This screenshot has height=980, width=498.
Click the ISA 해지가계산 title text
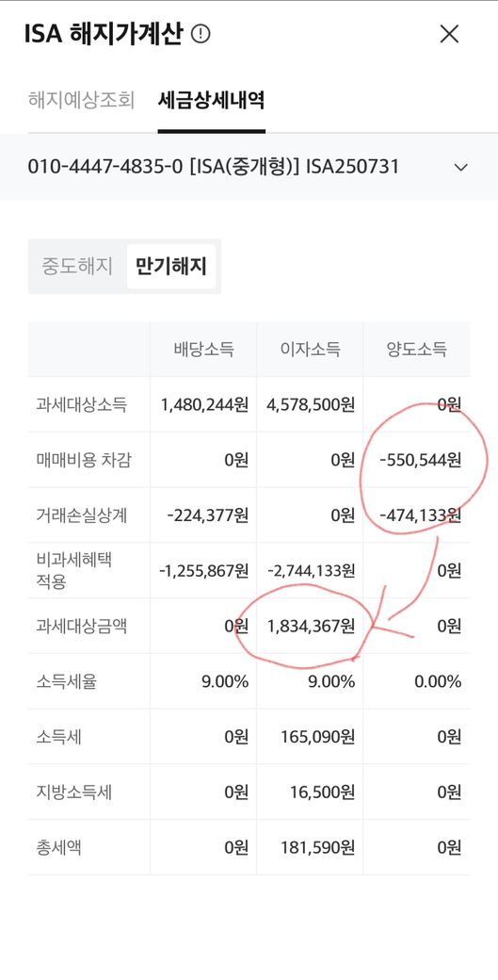[x=103, y=34]
